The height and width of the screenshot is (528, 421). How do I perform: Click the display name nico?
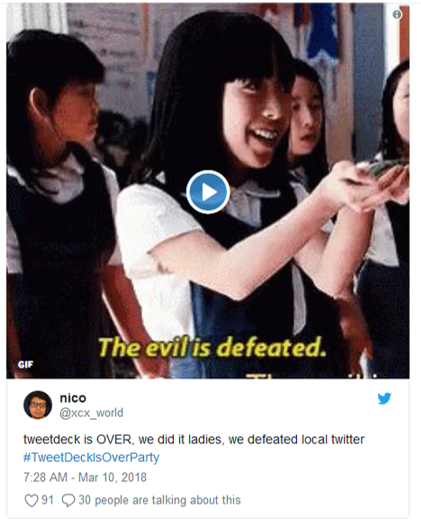click(x=73, y=398)
